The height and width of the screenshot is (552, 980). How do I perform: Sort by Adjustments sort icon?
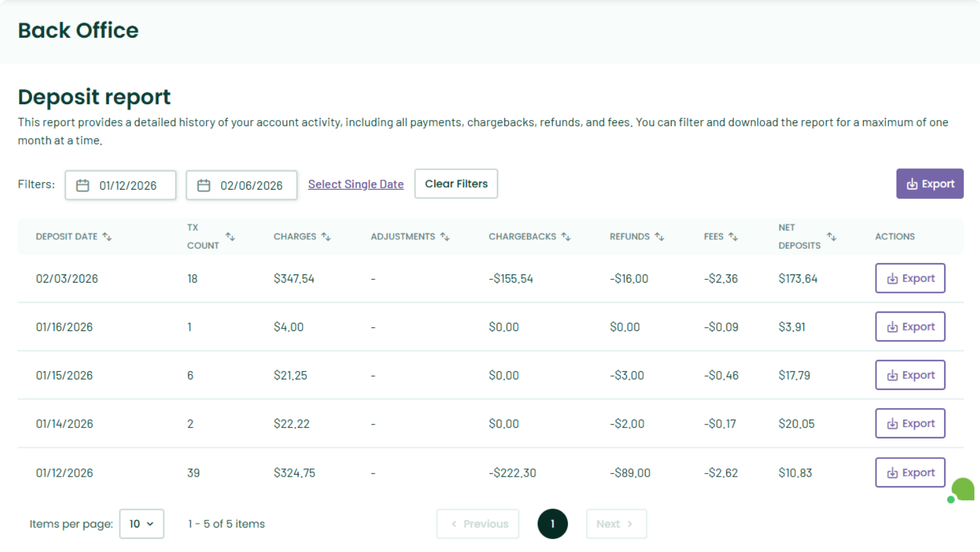[445, 237]
